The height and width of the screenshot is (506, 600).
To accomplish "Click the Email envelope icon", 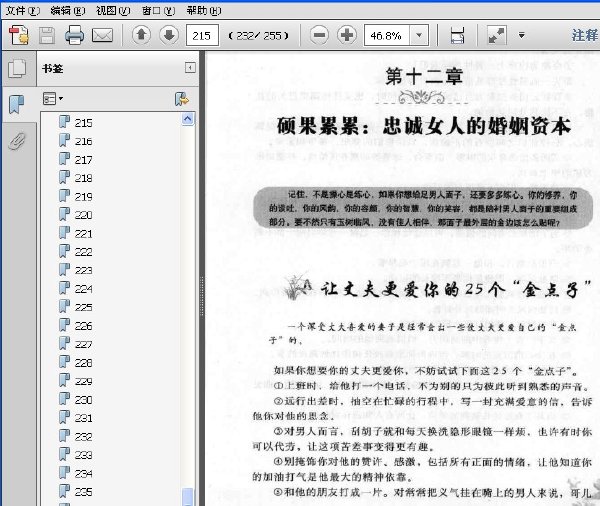I will pos(103,36).
